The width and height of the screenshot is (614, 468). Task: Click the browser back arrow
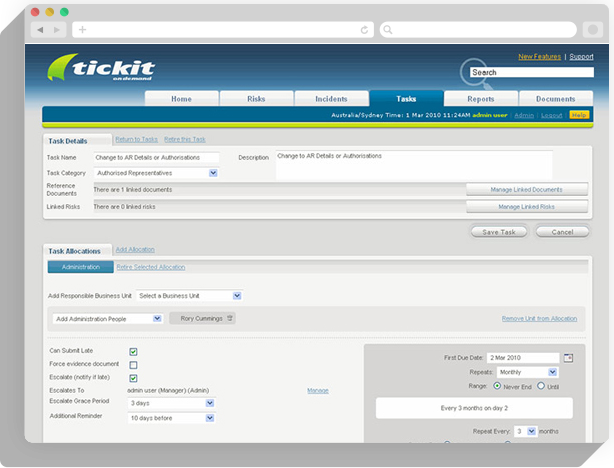[x=41, y=30]
